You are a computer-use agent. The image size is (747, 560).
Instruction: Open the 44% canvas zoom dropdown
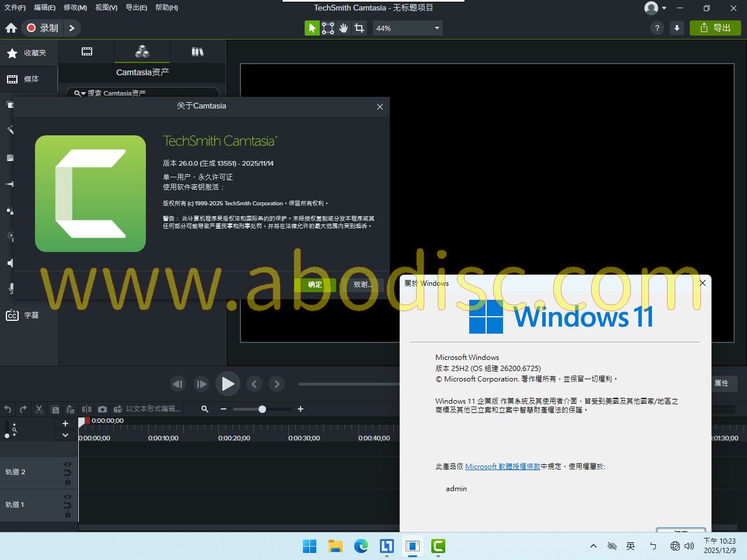point(407,28)
